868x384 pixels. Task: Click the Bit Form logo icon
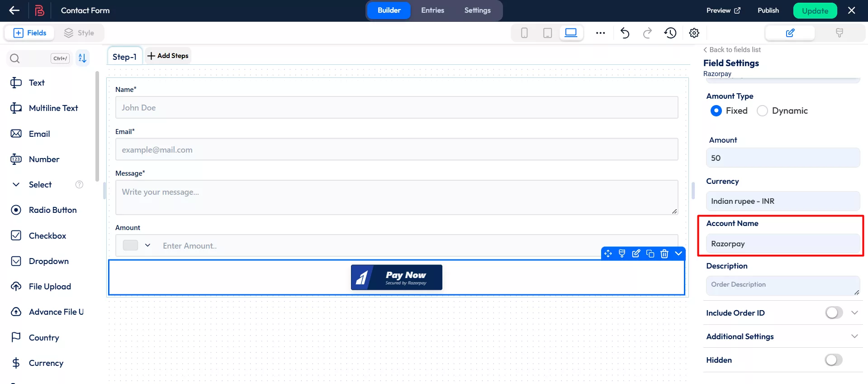pos(40,10)
